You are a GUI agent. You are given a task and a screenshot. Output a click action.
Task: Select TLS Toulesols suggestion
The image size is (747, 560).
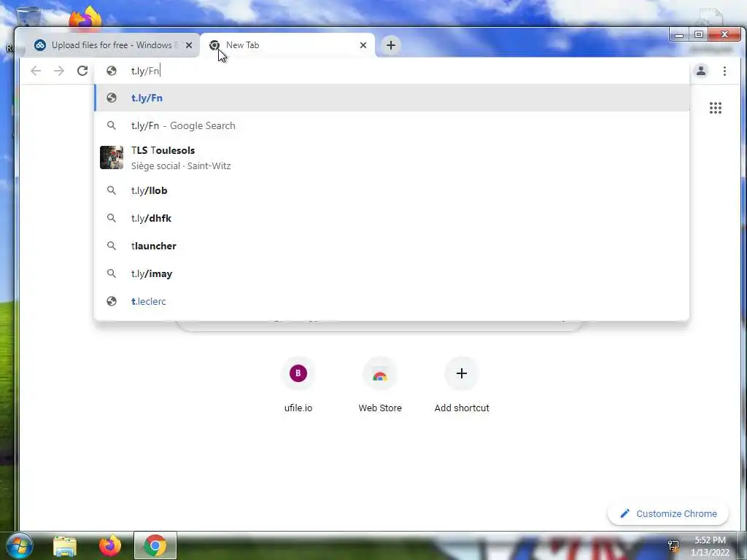392,157
